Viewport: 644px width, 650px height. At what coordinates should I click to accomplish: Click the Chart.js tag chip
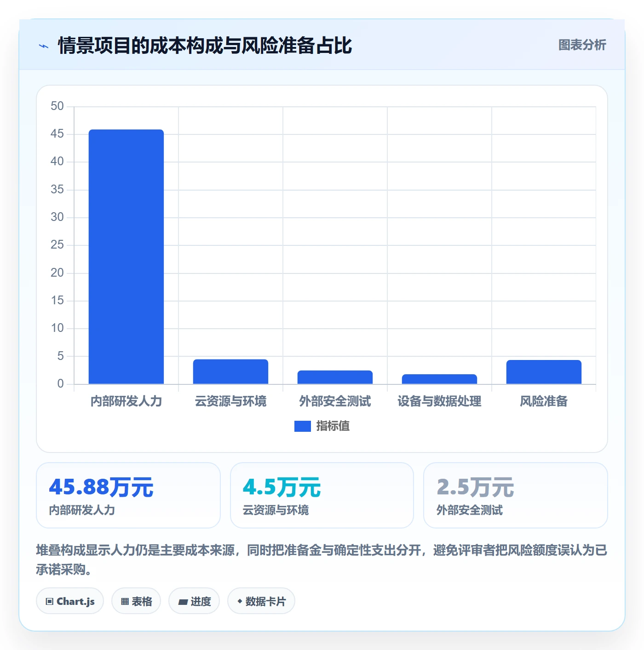pos(70,601)
